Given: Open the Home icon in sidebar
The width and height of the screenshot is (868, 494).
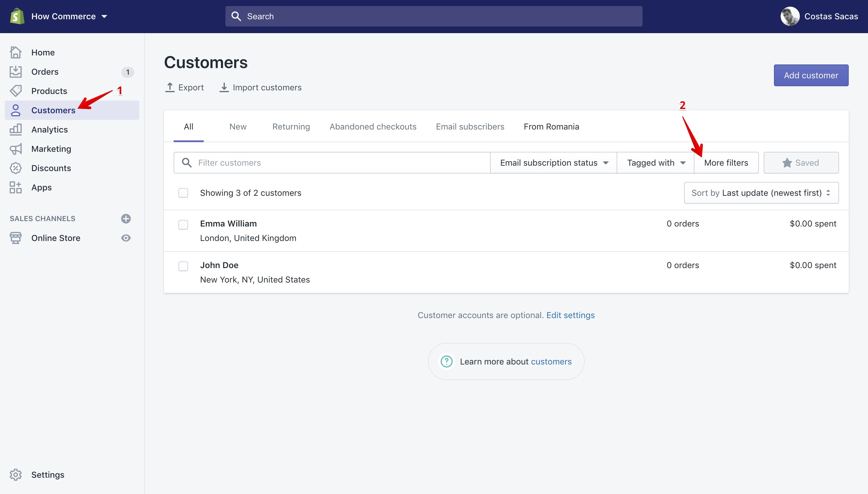Looking at the screenshot, I should tap(16, 53).
